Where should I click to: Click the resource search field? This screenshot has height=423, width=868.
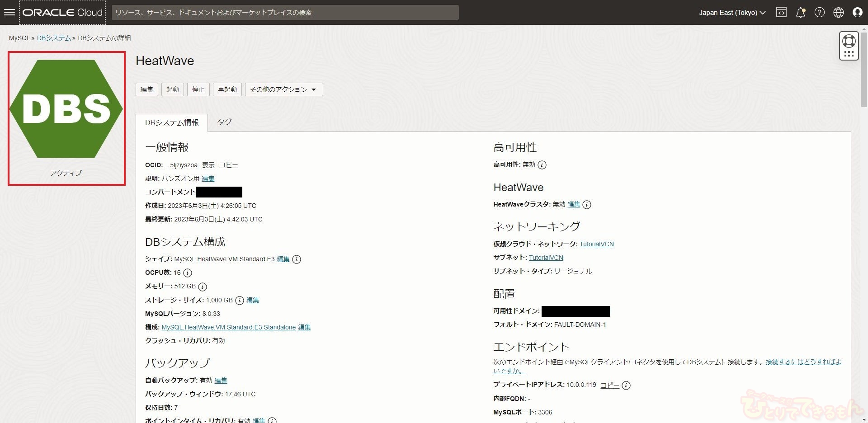pyautogui.click(x=285, y=12)
